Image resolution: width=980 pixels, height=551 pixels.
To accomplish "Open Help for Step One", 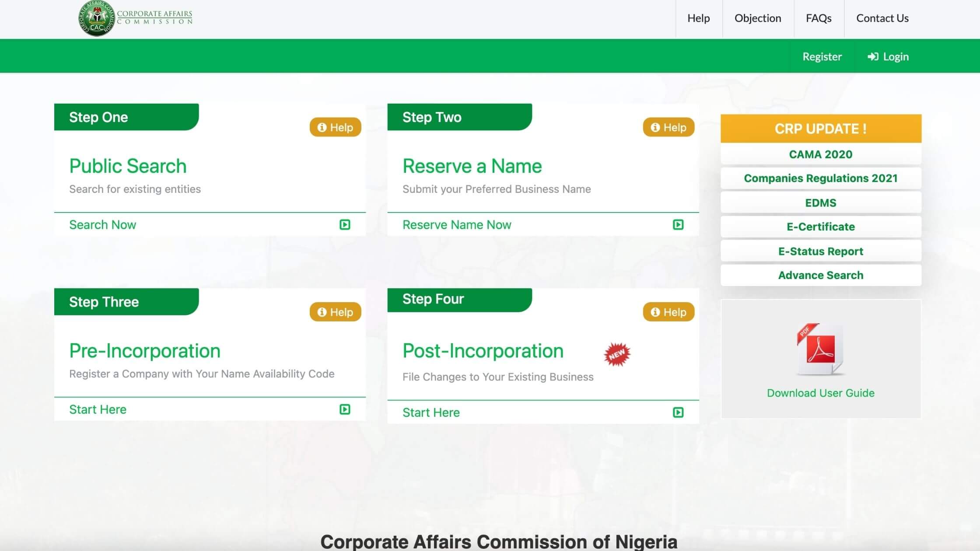I will coord(336,127).
